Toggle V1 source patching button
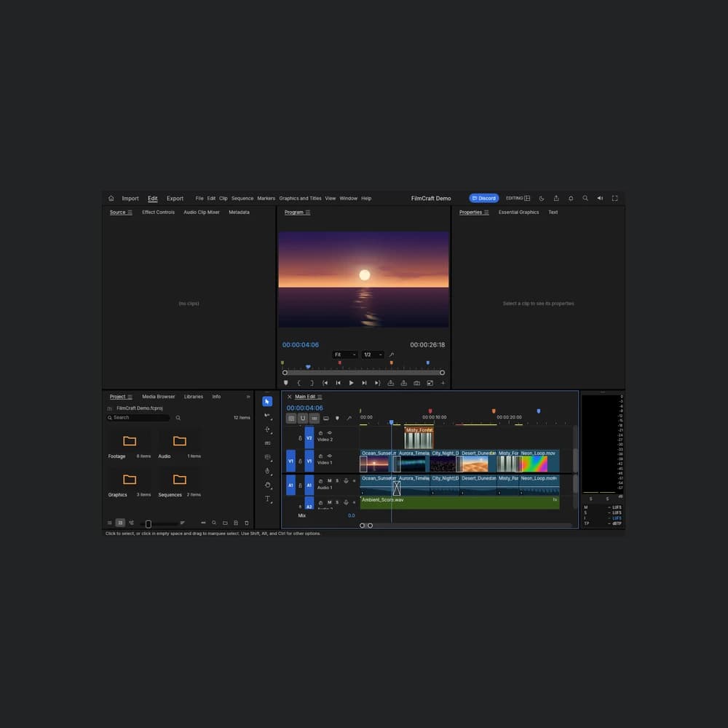This screenshot has height=728, width=728. click(290, 461)
